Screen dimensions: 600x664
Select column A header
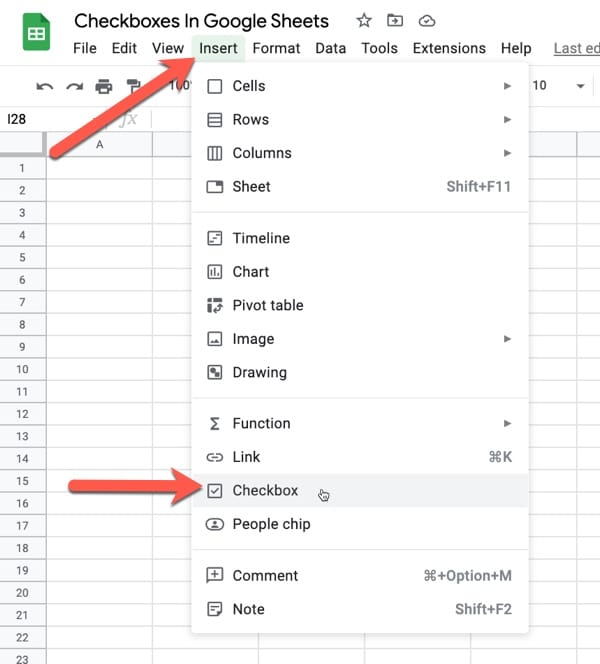[100, 144]
